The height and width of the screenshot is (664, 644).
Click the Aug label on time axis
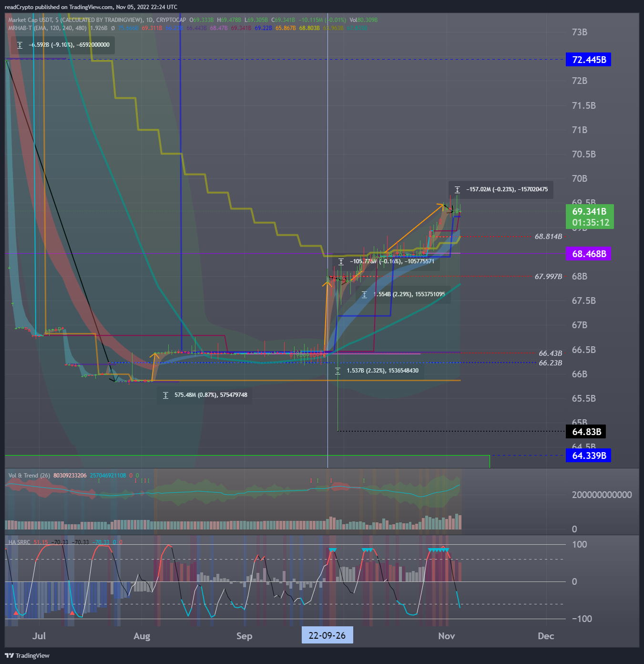pos(142,636)
